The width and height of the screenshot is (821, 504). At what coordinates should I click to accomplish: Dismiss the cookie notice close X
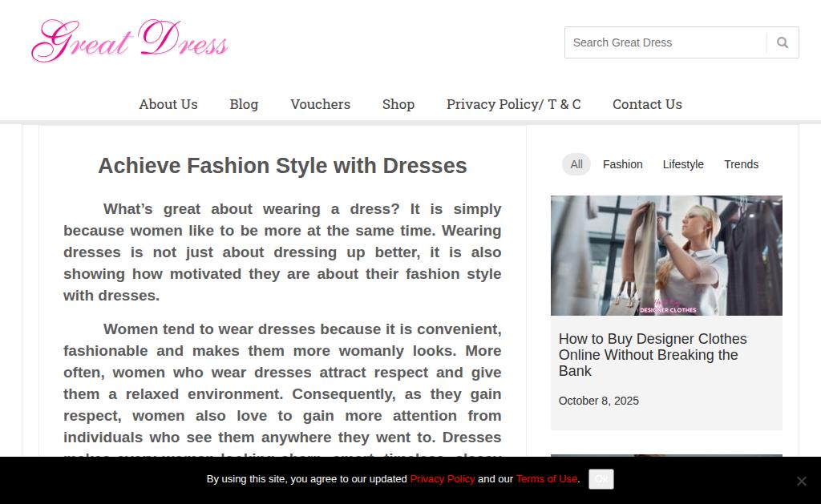(801, 481)
